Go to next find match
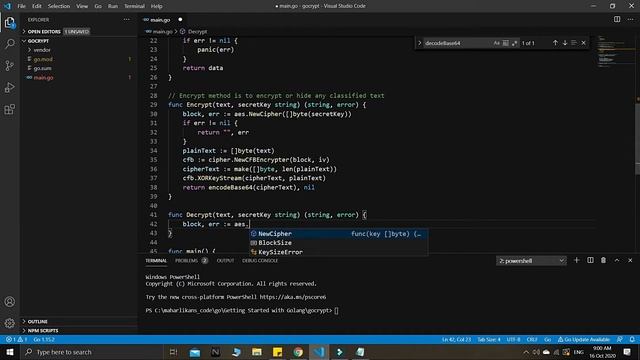 coord(565,43)
